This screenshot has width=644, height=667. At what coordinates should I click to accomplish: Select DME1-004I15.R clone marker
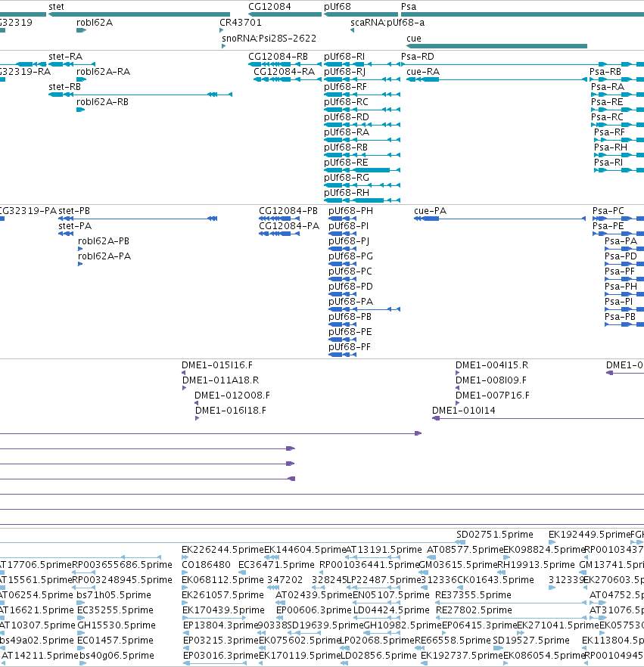tap(458, 373)
